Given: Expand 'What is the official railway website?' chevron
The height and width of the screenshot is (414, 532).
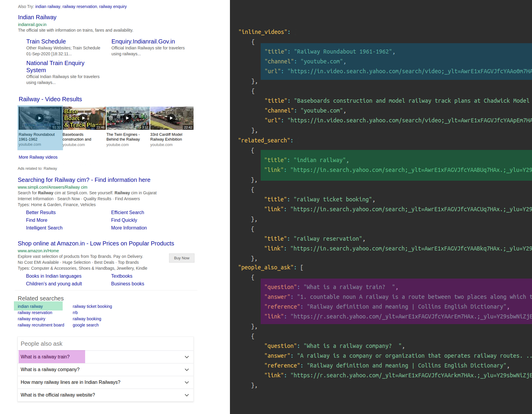Looking at the screenshot, I should pyautogui.click(x=187, y=395).
